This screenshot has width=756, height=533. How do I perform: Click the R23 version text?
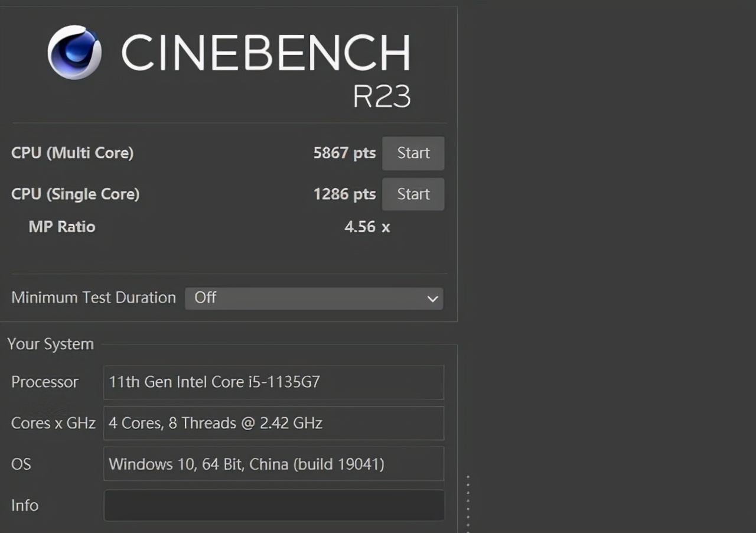[382, 96]
